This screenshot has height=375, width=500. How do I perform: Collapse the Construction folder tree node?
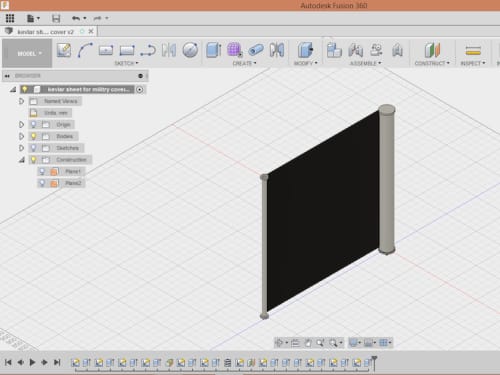[x=22, y=160]
